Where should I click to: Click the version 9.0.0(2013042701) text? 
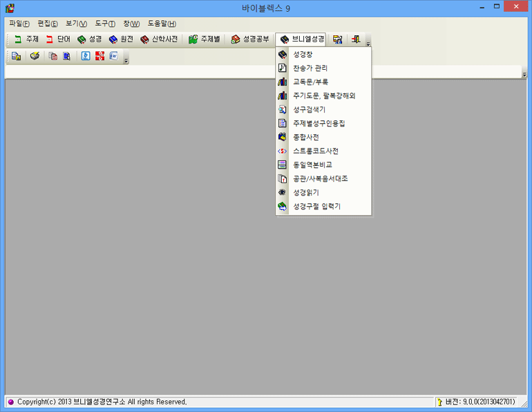(489, 402)
